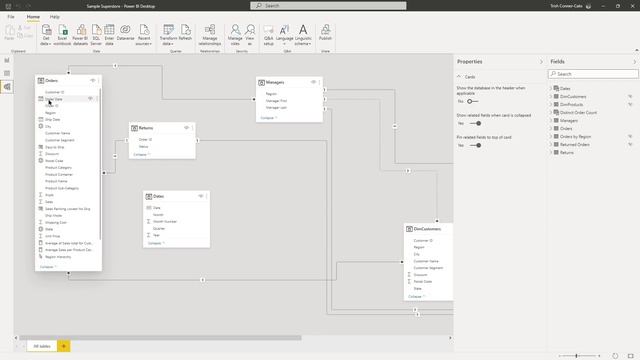
Task: Open more options on Managers card
Action: point(319,82)
